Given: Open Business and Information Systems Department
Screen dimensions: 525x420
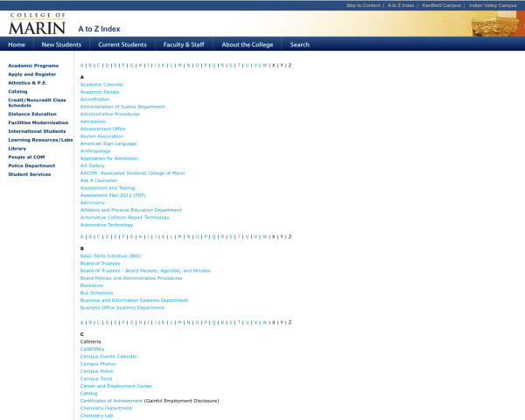Looking at the screenshot, I should [x=134, y=300].
